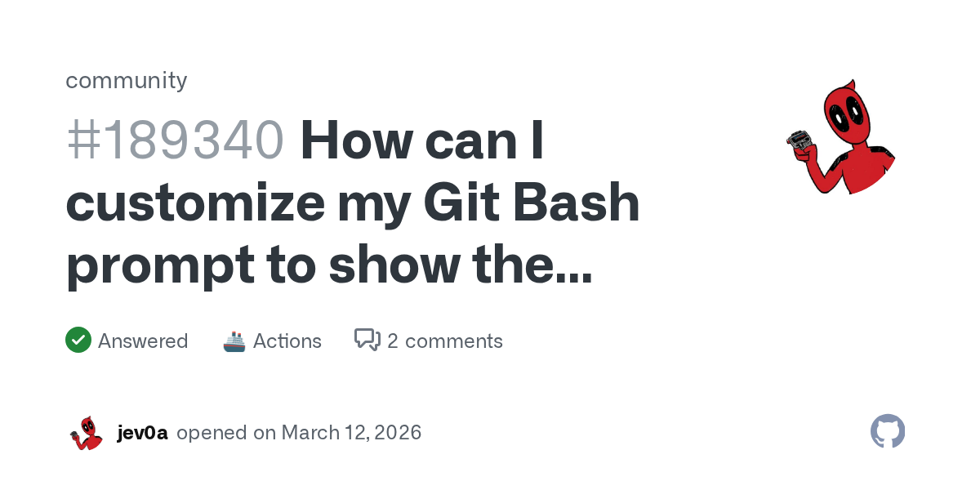980x490 pixels.
Task: Click the green Answered checkmark icon
Action: point(78,340)
